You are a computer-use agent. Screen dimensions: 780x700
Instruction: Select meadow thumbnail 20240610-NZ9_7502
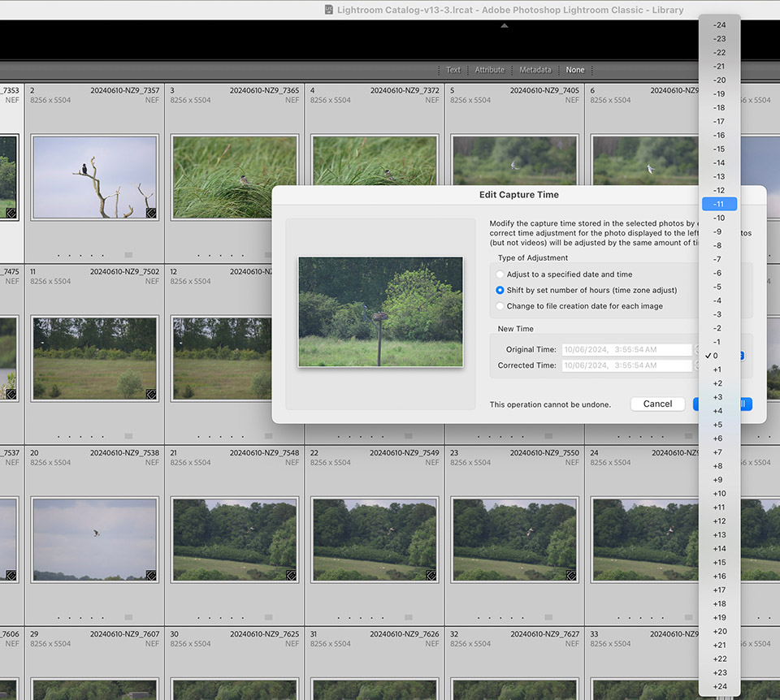coord(94,358)
